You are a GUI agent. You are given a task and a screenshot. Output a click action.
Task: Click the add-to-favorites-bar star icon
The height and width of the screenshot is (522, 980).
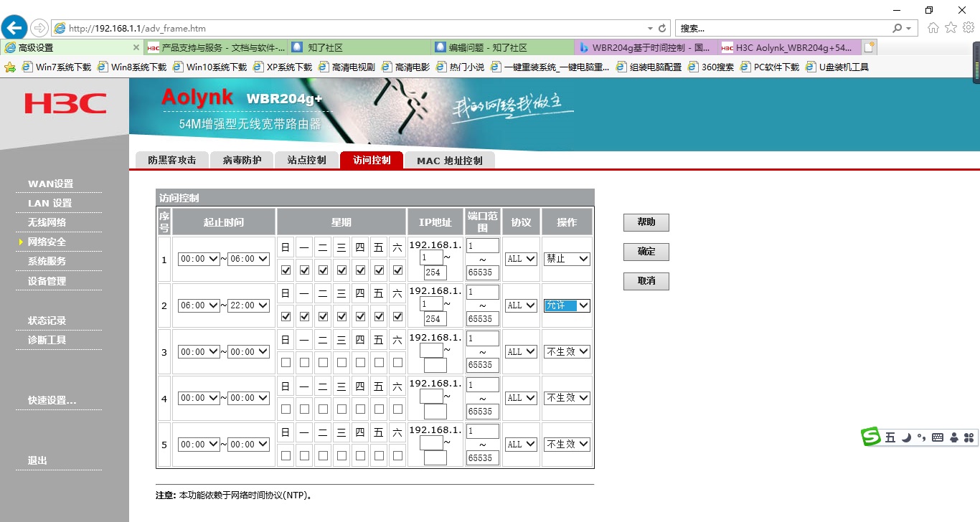pos(10,67)
